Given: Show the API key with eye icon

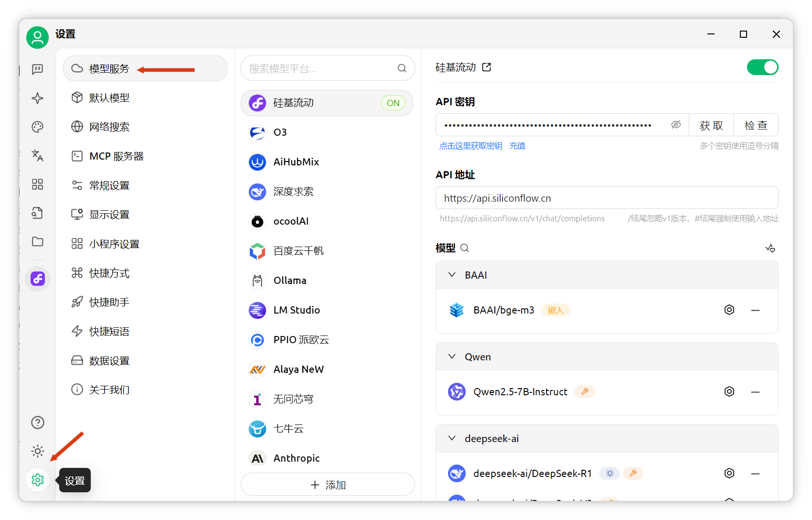Looking at the screenshot, I should pyautogui.click(x=675, y=125).
